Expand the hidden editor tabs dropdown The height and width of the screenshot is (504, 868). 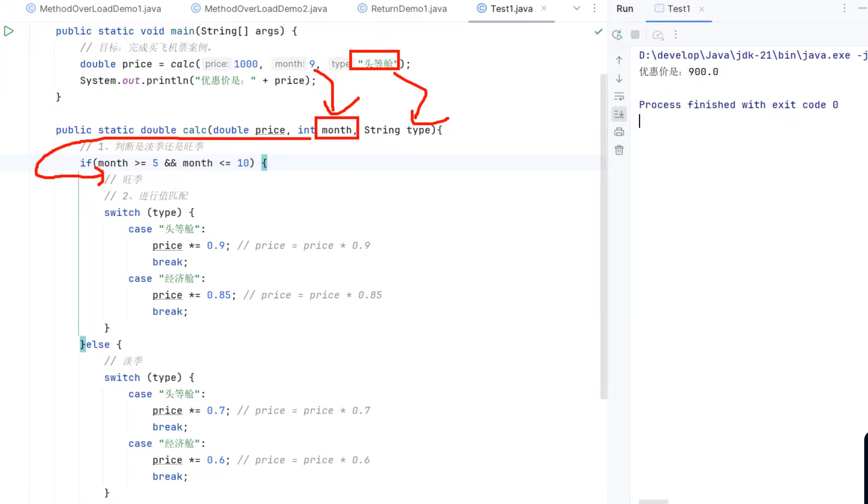[577, 8]
